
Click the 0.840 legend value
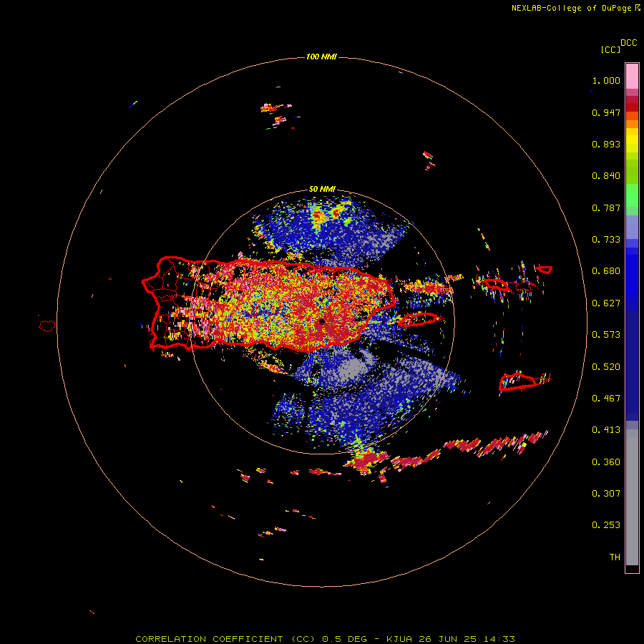click(606, 176)
